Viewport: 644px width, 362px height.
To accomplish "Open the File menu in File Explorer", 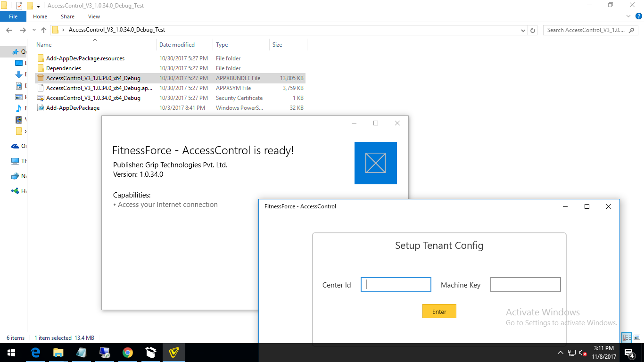I will click(13, 16).
